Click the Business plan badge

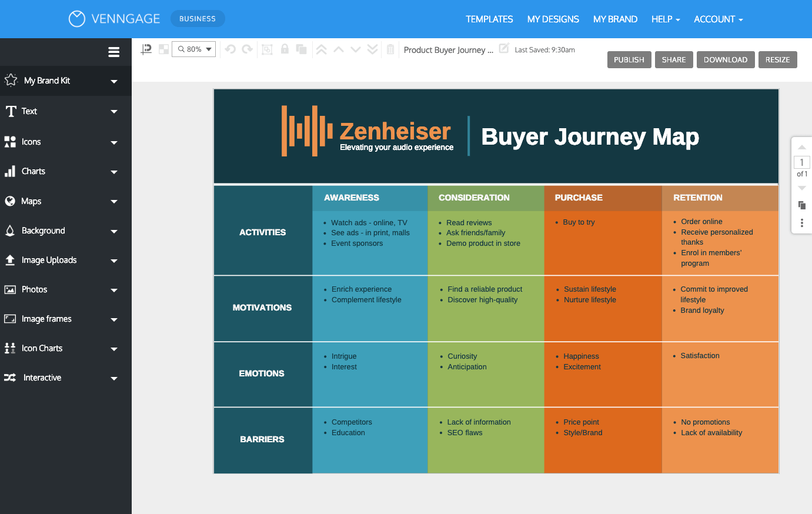coord(198,19)
